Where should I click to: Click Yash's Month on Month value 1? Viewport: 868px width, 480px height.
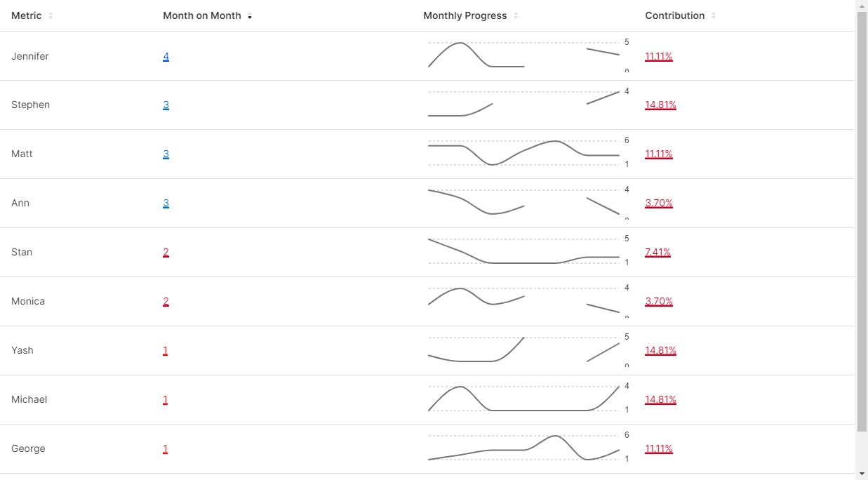click(166, 350)
